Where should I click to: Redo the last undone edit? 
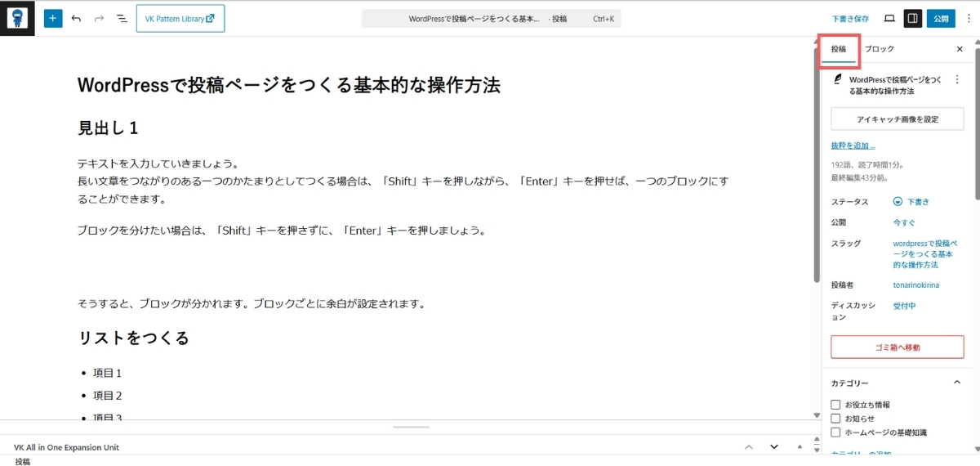click(x=99, y=18)
